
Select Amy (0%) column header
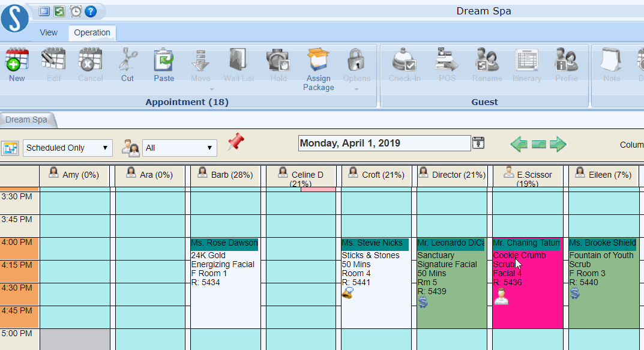point(74,176)
